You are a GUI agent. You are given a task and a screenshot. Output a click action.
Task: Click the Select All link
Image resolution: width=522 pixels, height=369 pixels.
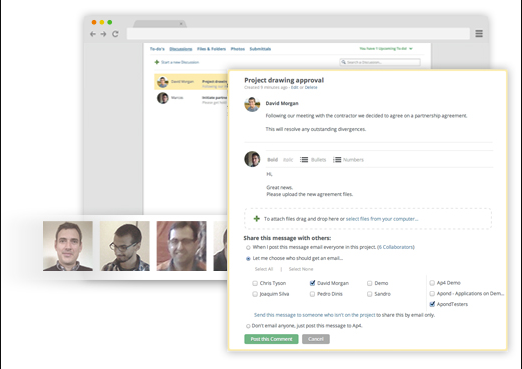click(x=264, y=269)
